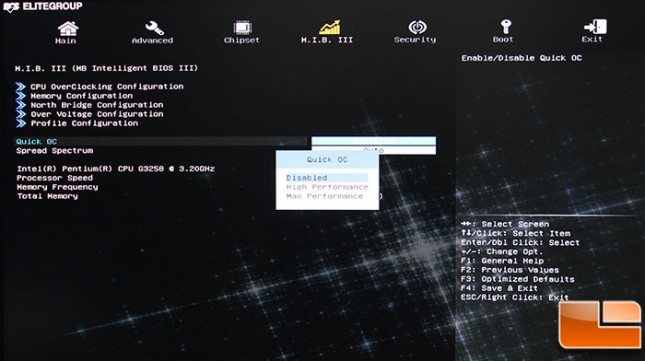Open Over Voltage Configuration submenu
The width and height of the screenshot is (645, 361).
tap(97, 114)
